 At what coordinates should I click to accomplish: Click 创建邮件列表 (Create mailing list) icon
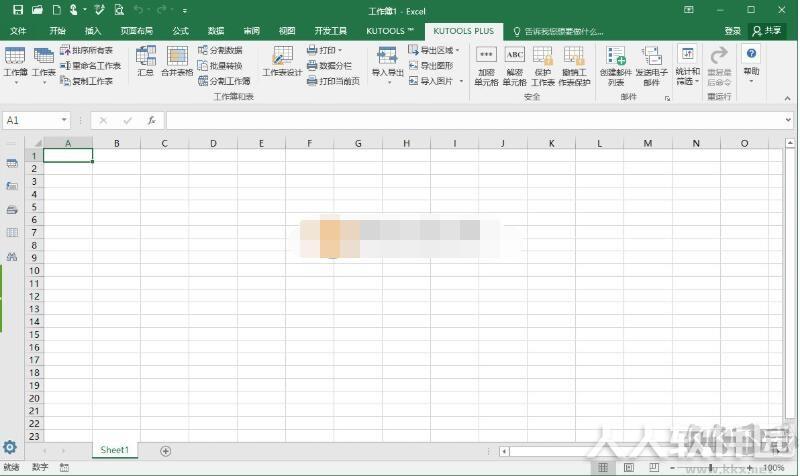coord(616,66)
